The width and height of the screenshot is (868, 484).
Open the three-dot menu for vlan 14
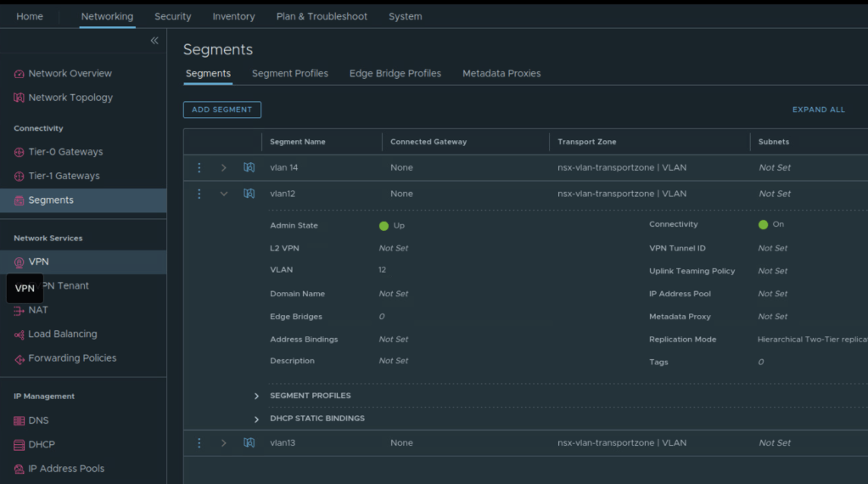(x=199, y=168)
